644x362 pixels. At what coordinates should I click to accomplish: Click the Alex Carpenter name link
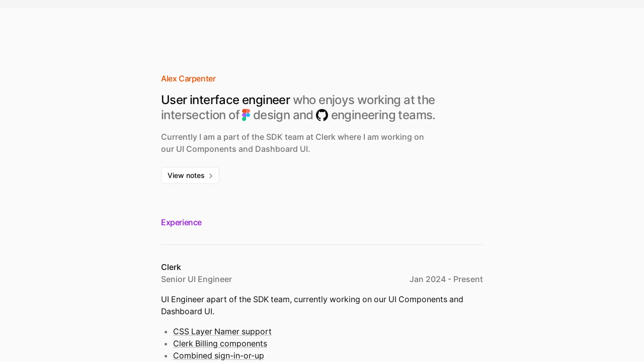(x=188, y=78)
